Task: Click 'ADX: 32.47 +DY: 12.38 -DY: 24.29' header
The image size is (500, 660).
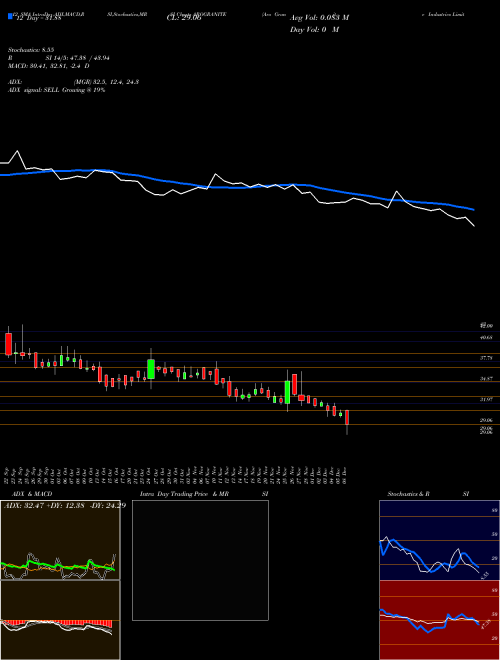Action: pos(65,505)
